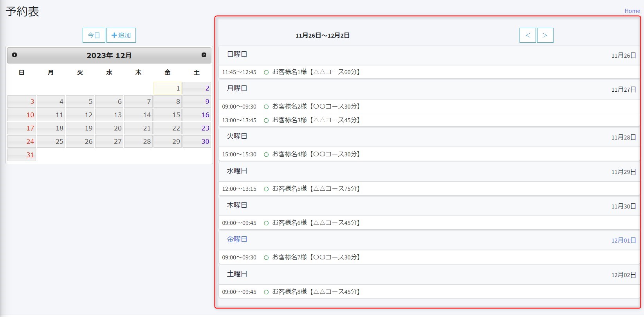Screen dimensions: 644x317
Task: Click status circle for お客様名1様 reservation
Action: [x=266, y=72]
